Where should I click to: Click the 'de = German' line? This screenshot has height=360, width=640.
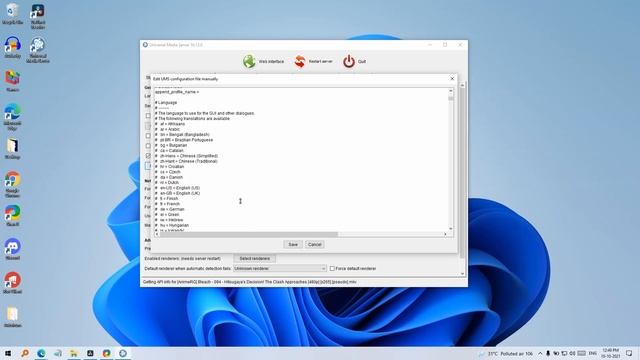[x=170, y=209]
